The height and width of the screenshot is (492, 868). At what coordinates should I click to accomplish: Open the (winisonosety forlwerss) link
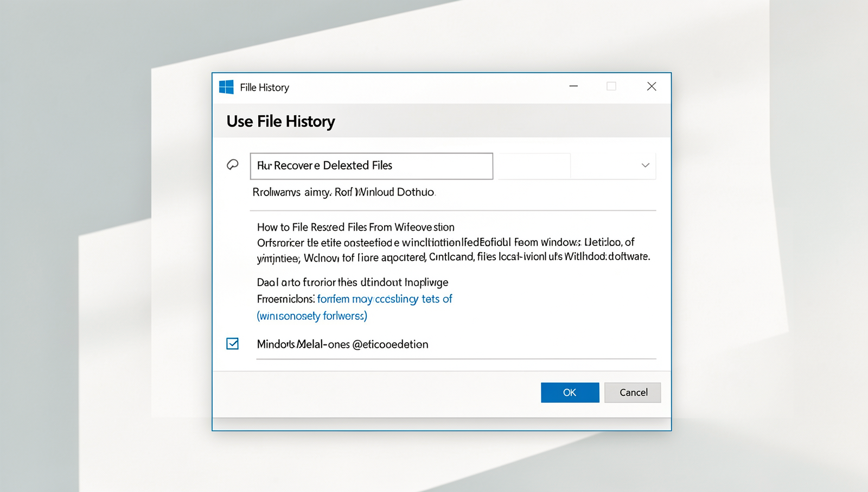(x=312, y=316)
